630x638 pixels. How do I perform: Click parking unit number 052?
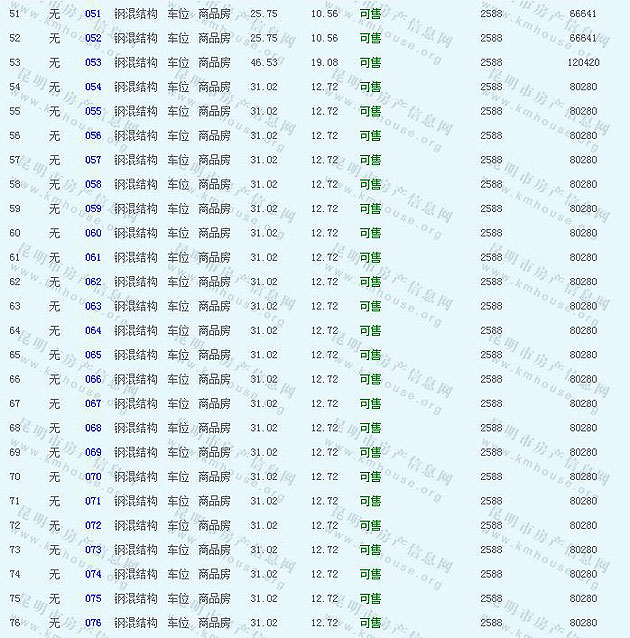pos(93,38)
